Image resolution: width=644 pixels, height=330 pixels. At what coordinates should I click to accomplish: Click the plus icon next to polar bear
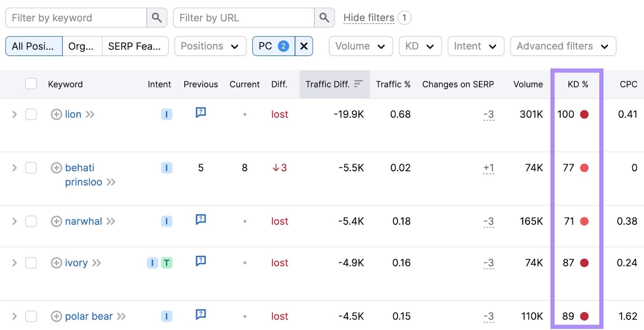point(56,316)
